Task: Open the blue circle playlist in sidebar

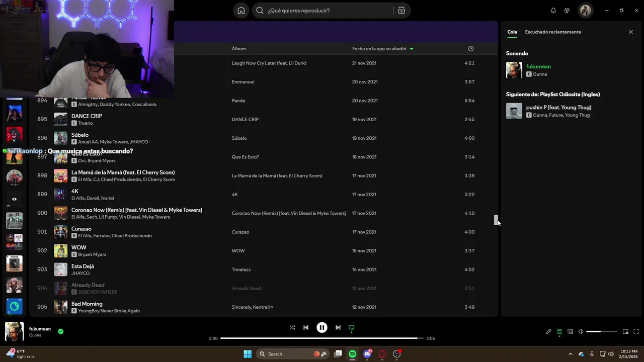Action: [14, 306]
